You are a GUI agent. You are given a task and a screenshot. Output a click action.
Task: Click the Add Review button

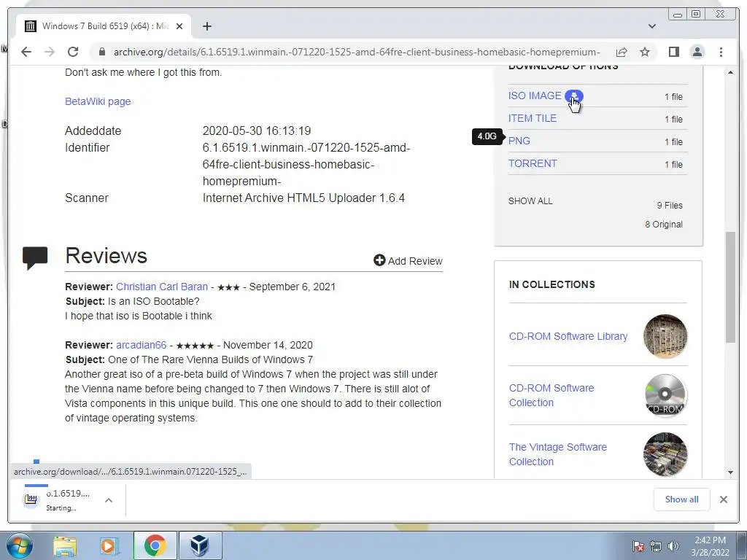(408, 260)
